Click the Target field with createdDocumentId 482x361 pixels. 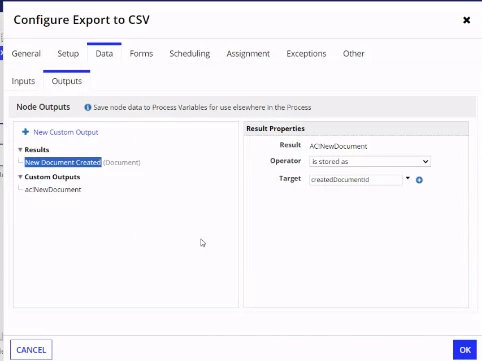point(356,180)
